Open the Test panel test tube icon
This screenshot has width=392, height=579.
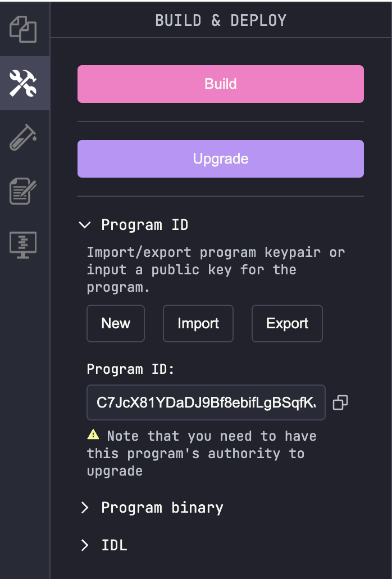24,137
